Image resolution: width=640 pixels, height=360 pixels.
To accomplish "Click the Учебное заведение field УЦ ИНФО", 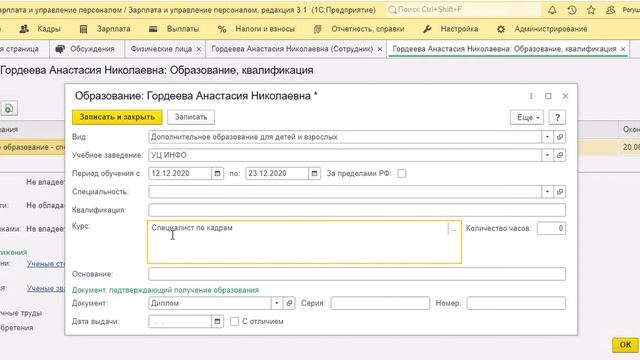I will pos(345,155).
